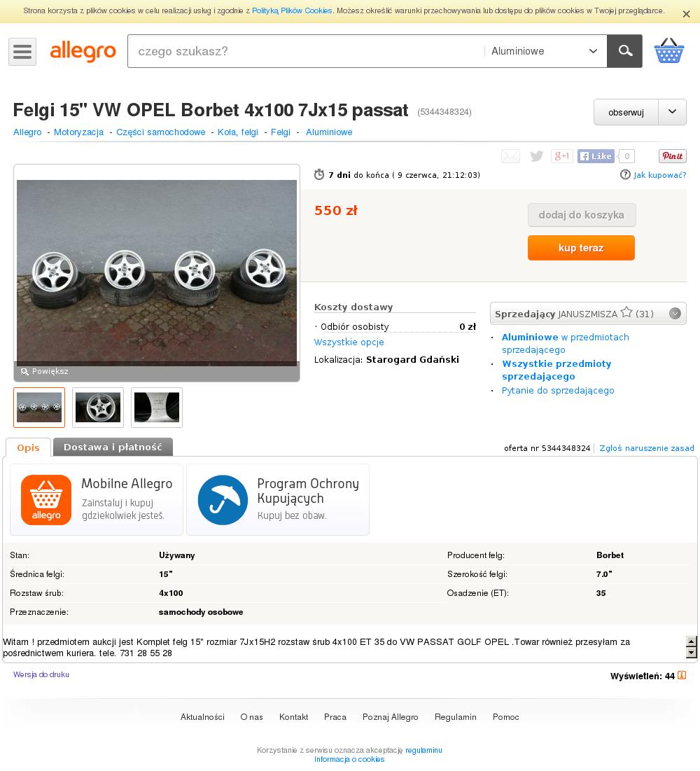Click the search magnifier button
This screenshot has width=700, height=771.
tap(625, 51)
